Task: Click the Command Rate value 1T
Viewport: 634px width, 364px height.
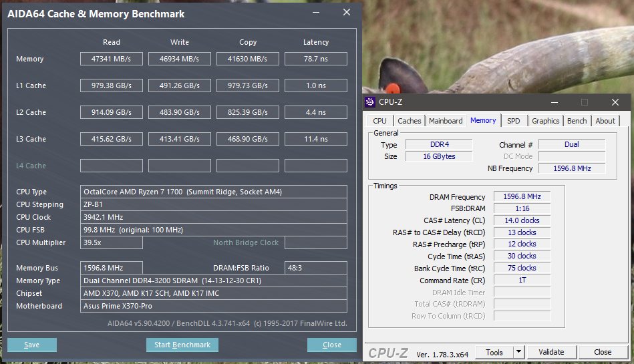Action: (x=522, y=280)
